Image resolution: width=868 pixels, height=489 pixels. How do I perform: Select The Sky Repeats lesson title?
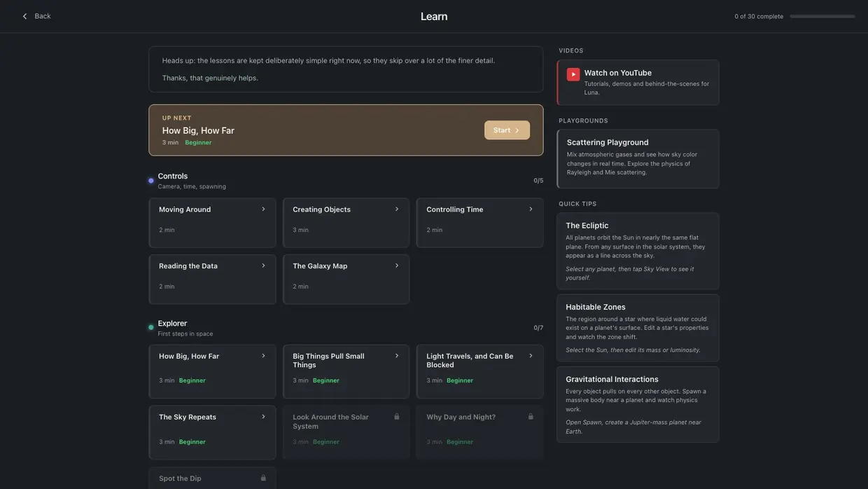point(188,417)
